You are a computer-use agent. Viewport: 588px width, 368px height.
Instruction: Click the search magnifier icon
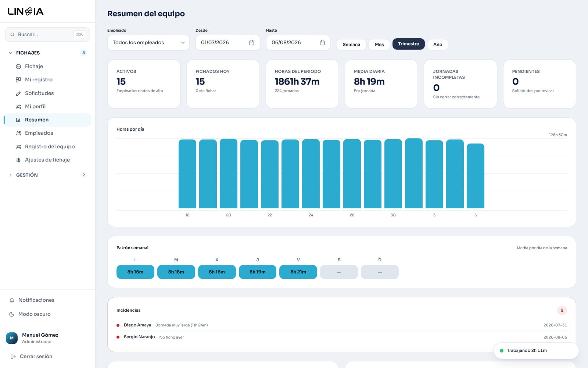coord(12,35)
